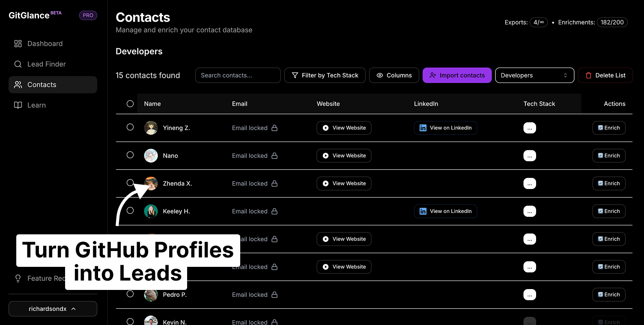
Task: Expand the richardsondx account menu
Action: click(53, 309)
